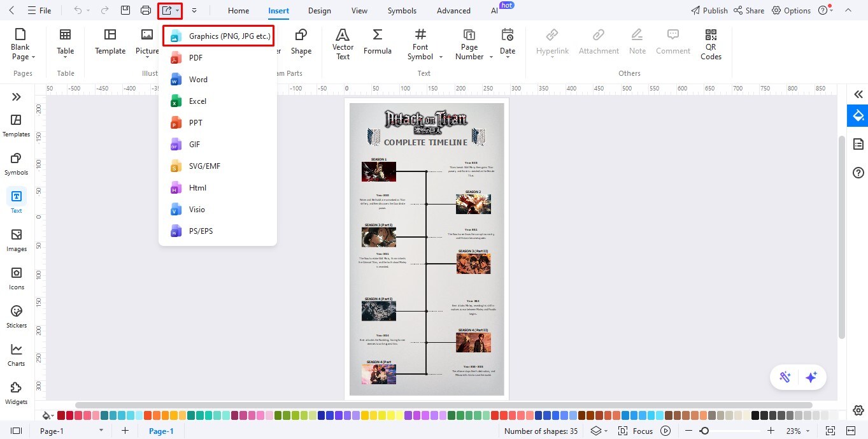This screenshot has height=439, width=868.
Task: Start presentation with the play icon
Action: coord(665,431)
